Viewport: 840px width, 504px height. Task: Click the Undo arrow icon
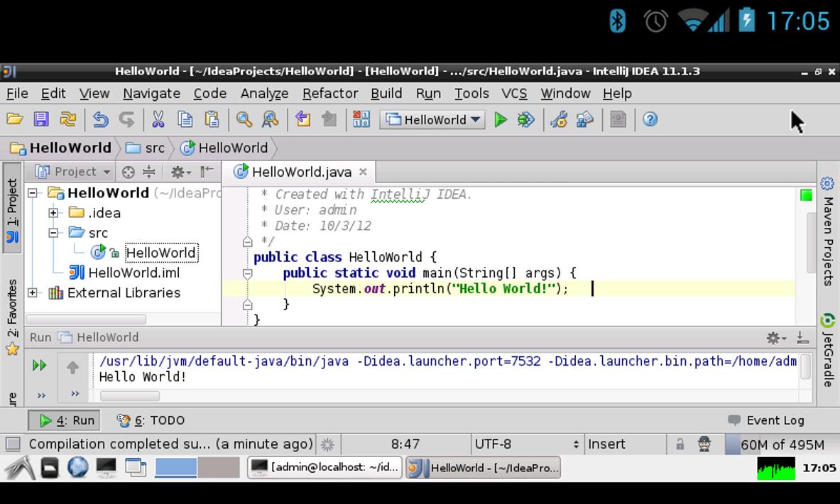click(100, 119)
